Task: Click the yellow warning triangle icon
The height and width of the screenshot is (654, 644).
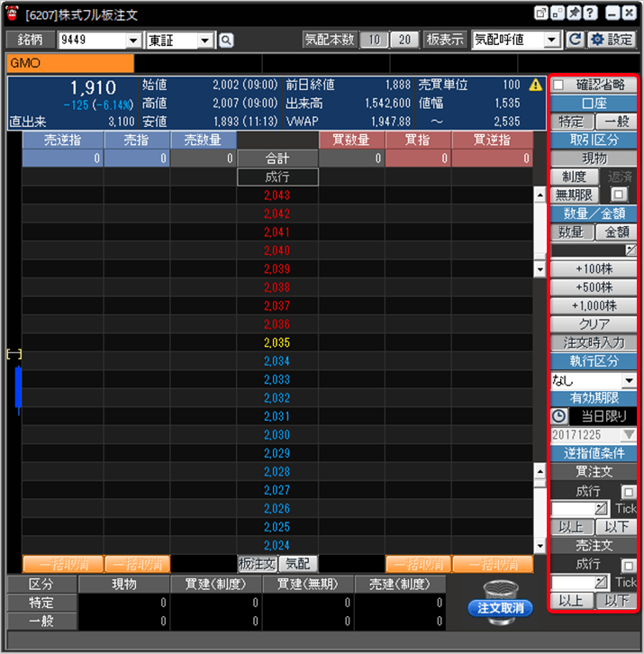Action: pyautogui.click(x=536, y=86)
